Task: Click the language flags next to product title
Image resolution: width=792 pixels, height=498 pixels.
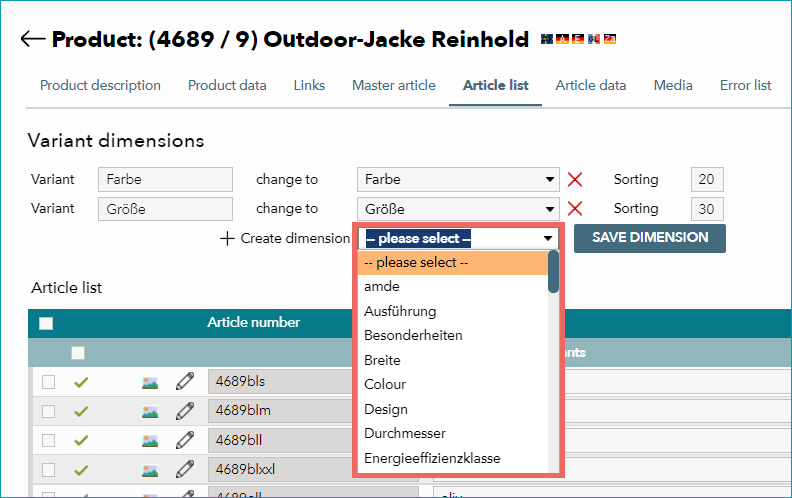Action: pyautogui.click(x=578, y=39)
